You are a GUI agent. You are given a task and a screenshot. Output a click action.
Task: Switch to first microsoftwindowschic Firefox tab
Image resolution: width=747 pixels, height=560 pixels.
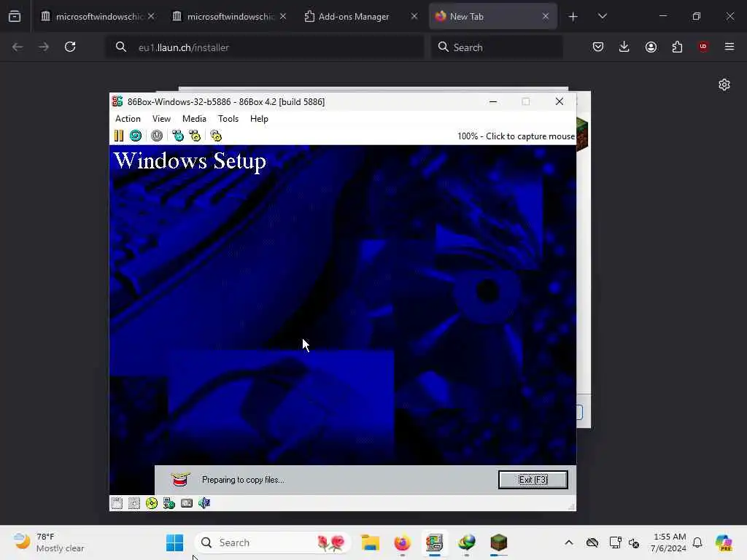pyautogui.click(x=98, y=16)
